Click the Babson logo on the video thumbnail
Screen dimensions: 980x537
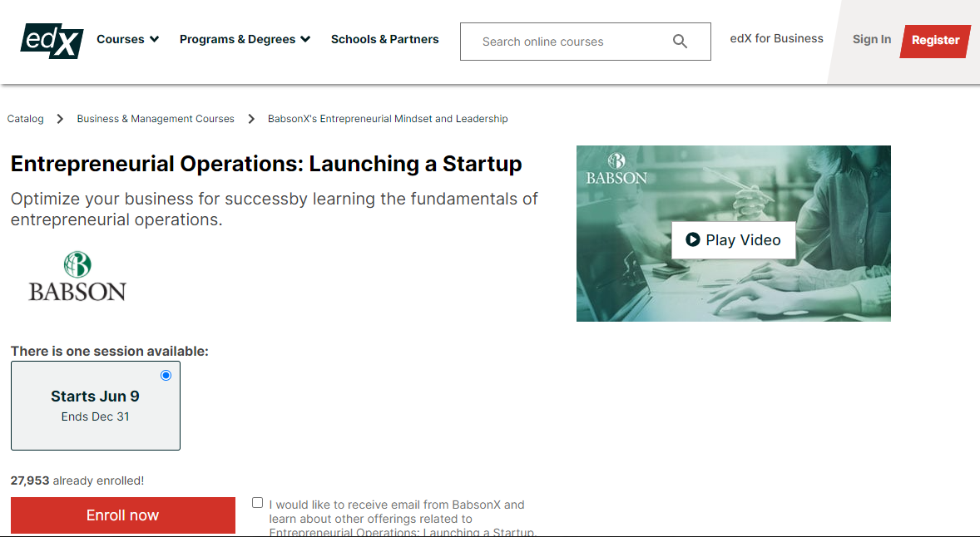coord(616,167)
